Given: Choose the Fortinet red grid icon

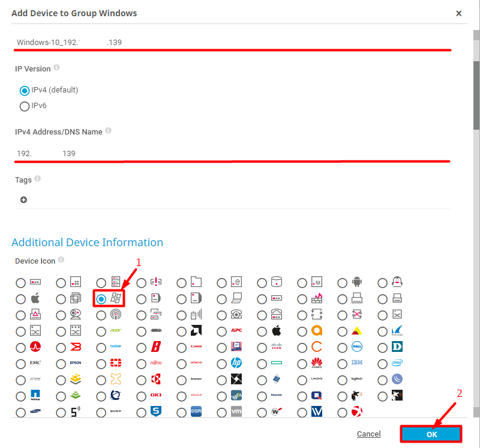Looking at the screenshot, I should [116, 363].
